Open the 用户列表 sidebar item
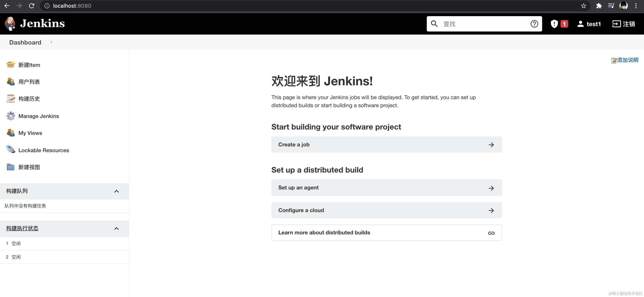 (x=29, y=82)
